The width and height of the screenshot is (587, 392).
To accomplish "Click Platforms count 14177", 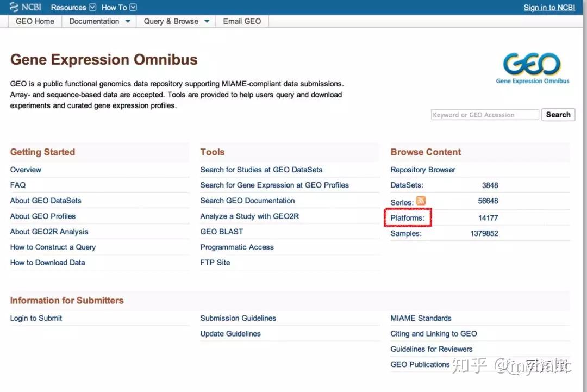I will (488, 218).
